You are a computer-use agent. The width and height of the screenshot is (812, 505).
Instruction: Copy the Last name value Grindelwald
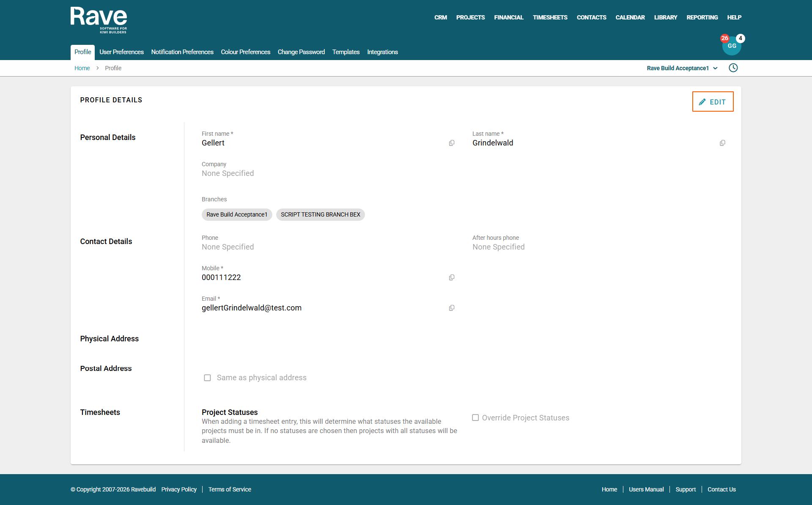[x=722, y=143]
